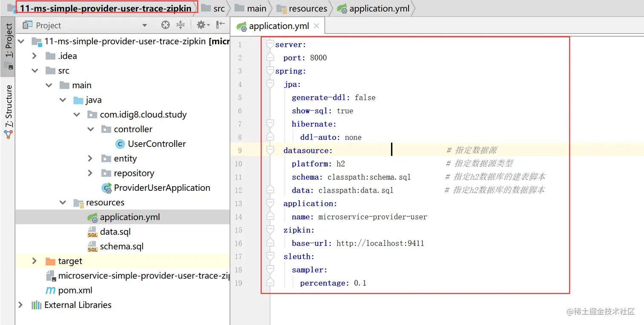The height and width of the screenshot is (325, 644).
Task: Fold the spring block at line 3
Action: point(270,71)
